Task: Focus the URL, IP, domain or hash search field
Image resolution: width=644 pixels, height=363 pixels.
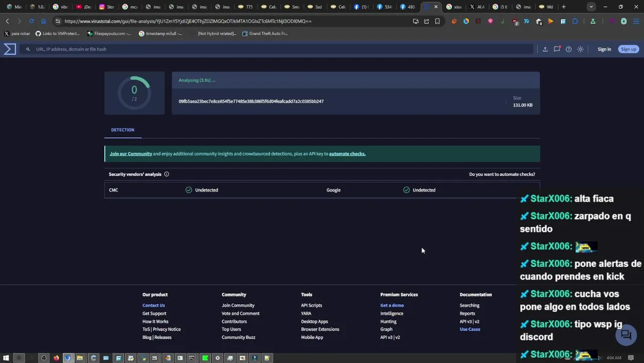Action: [x=276, y=49]
